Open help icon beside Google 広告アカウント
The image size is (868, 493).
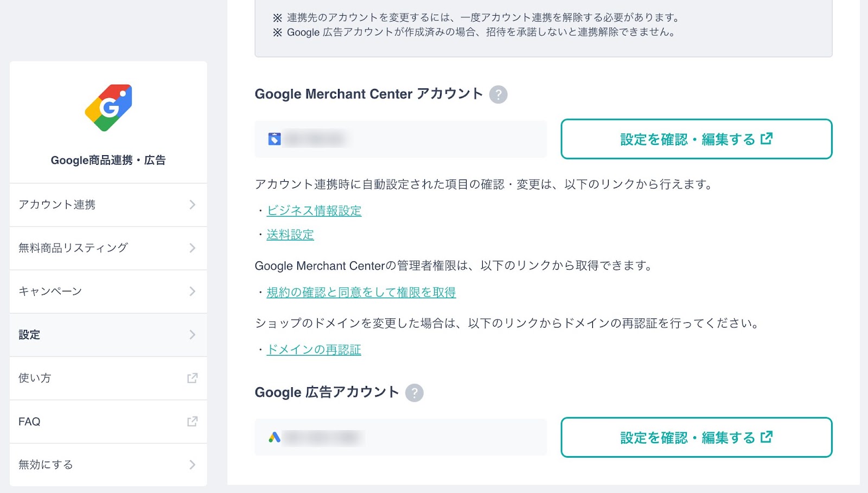pos(414,393)
